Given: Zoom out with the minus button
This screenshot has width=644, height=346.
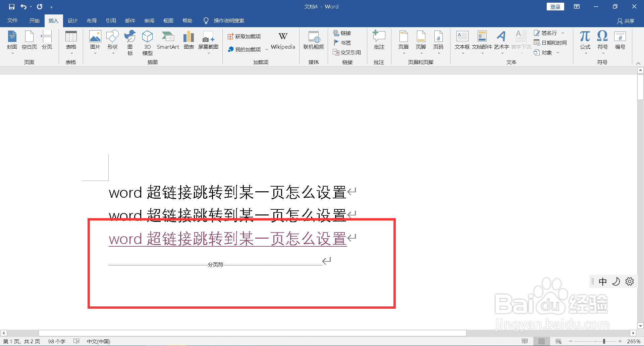Looking at the screenshot, I should pos(571,341).
